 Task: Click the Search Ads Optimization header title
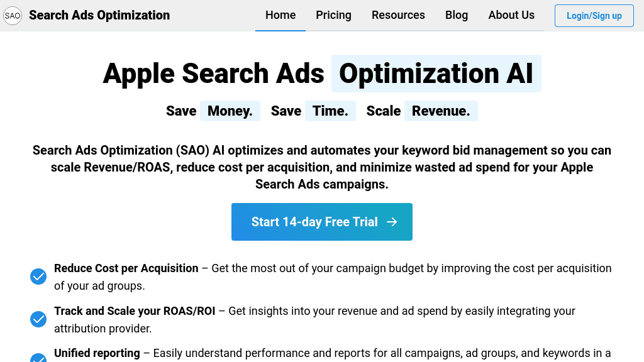pyautogui.click(x=99, y=15)
